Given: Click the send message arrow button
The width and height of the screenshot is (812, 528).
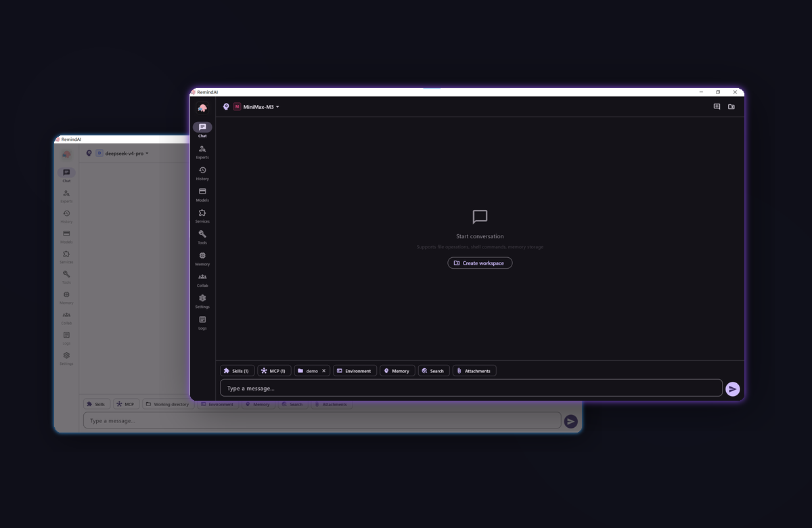Looking at the screenshot, I should 732,389.
